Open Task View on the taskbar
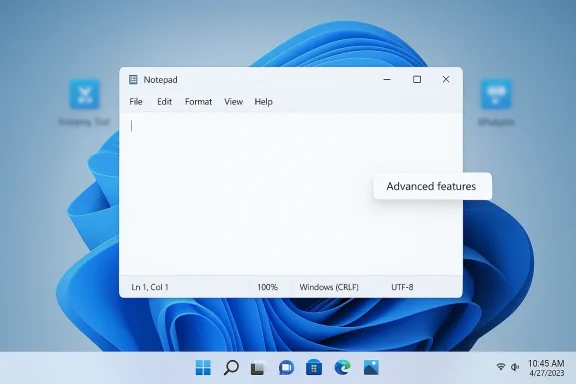576x384 pixels. click(x=258, y=368)
